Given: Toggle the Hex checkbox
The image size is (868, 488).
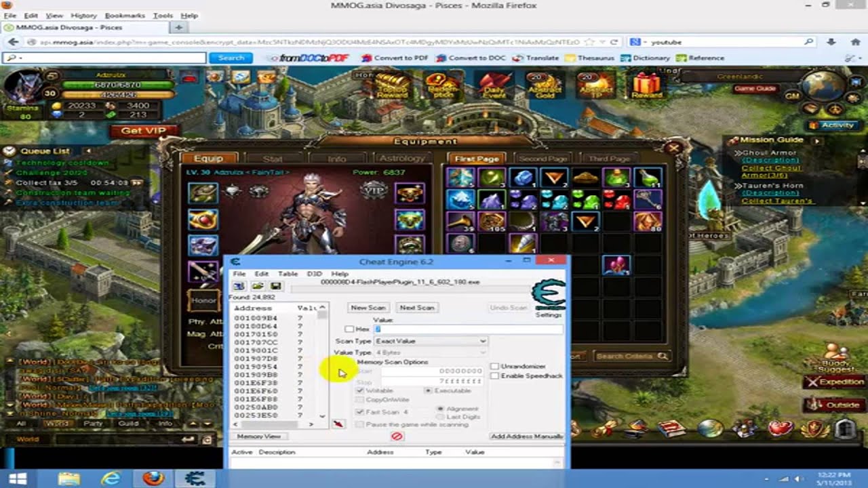Looking at the screenshot, I should pos(349,329).
